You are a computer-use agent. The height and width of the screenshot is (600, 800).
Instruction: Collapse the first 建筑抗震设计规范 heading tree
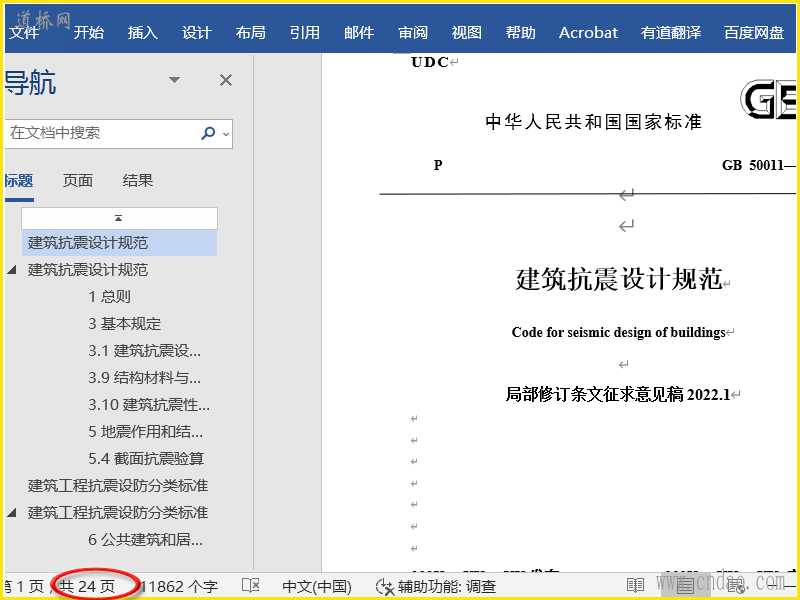pyautogui.click(x=12, y=270)
